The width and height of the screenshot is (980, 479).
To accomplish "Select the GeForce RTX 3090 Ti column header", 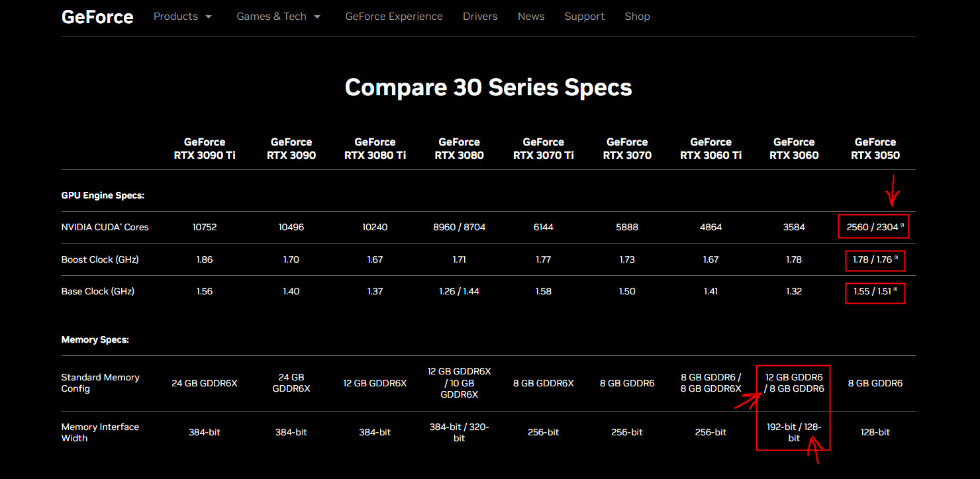I will tap(205, 149).
